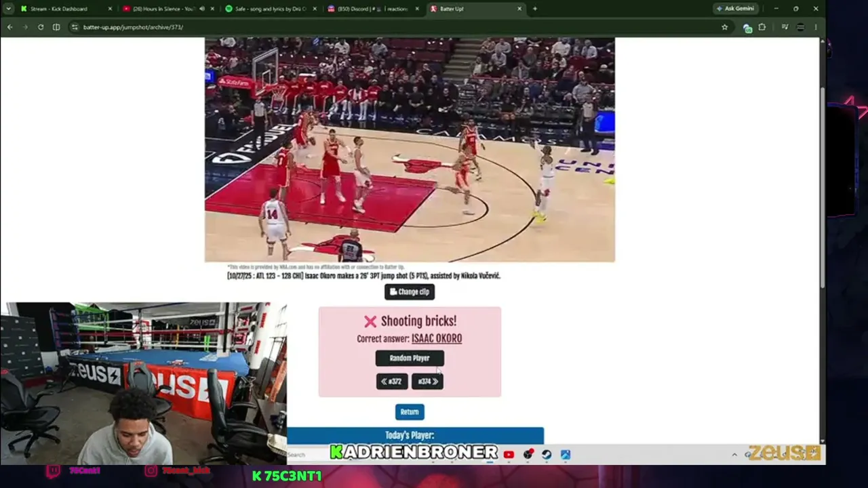The image size is (868, 488).
Task: Click the Ask Gemini button
Action: [735, 9]
